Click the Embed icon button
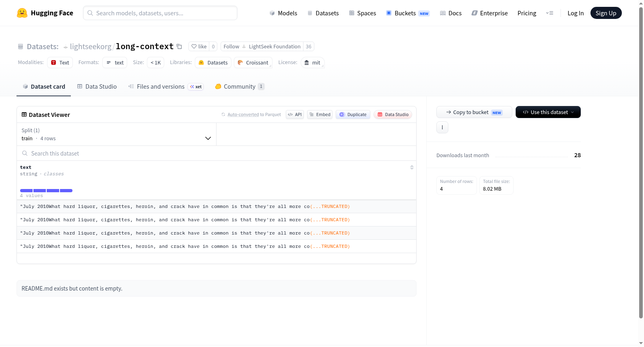 [320, 114]
